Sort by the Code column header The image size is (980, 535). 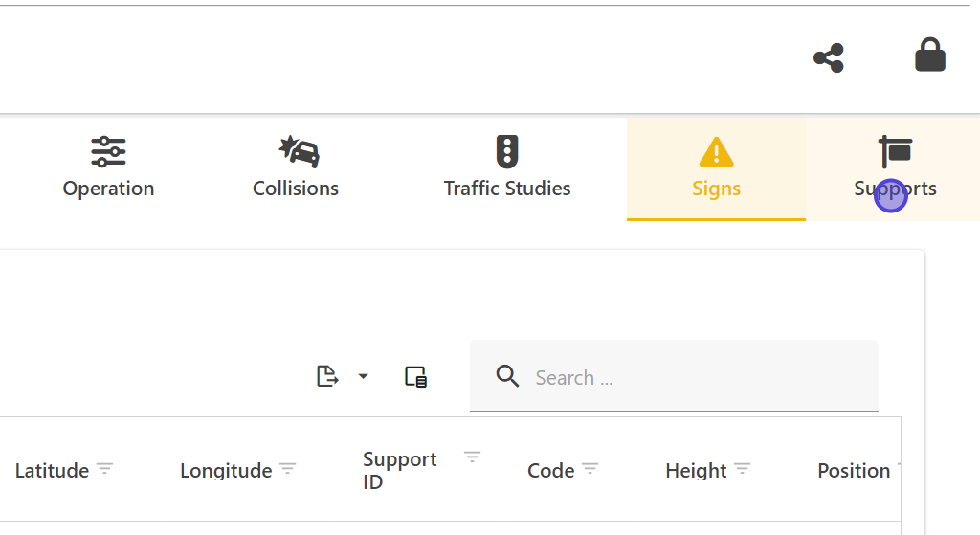(550, 471)
